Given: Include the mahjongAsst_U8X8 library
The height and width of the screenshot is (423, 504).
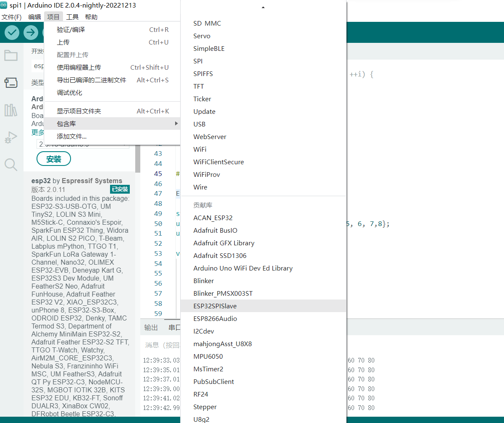Looking at the screenshot, I should [x=263, y=344].
